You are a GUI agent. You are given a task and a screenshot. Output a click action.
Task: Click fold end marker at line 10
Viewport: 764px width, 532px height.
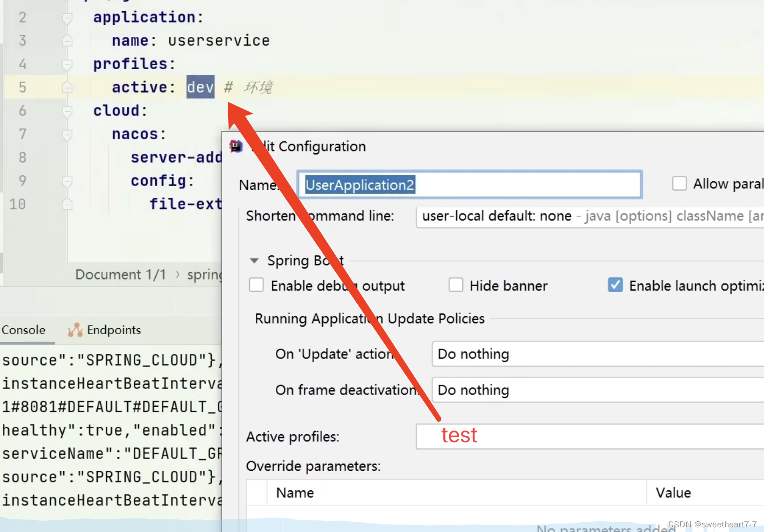coord(67,204)
